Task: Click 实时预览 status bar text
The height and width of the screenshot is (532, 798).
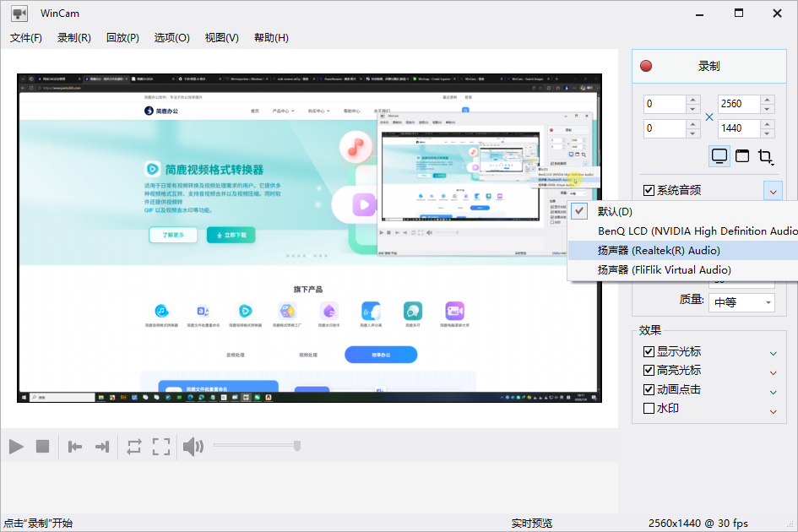Action: coord(532,524)
